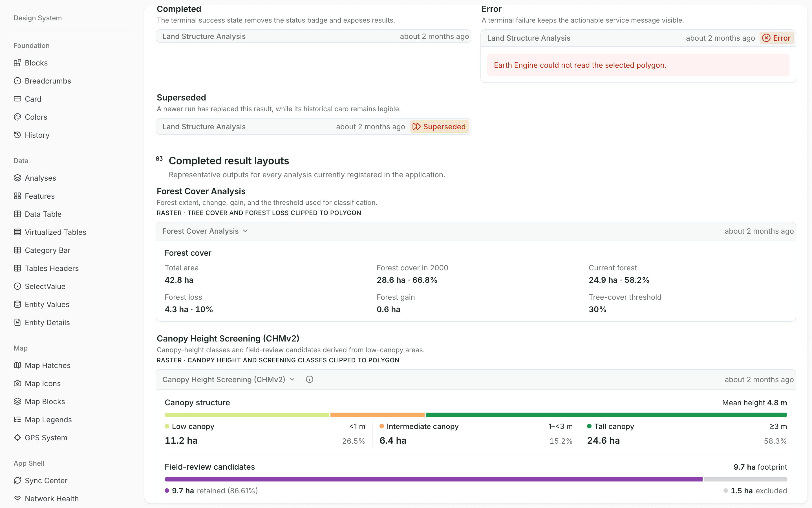This screenshot has height=508, width=812.
Task: Click the Low canopy segment of bar
Action: pyautogui.click(x=247, y=415)
